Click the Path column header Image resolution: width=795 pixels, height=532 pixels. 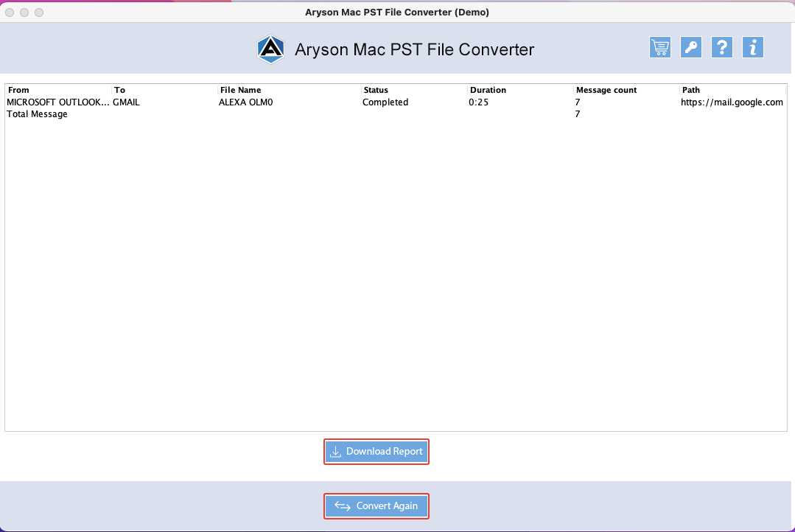pyautogui.click(x=732, y=90)
